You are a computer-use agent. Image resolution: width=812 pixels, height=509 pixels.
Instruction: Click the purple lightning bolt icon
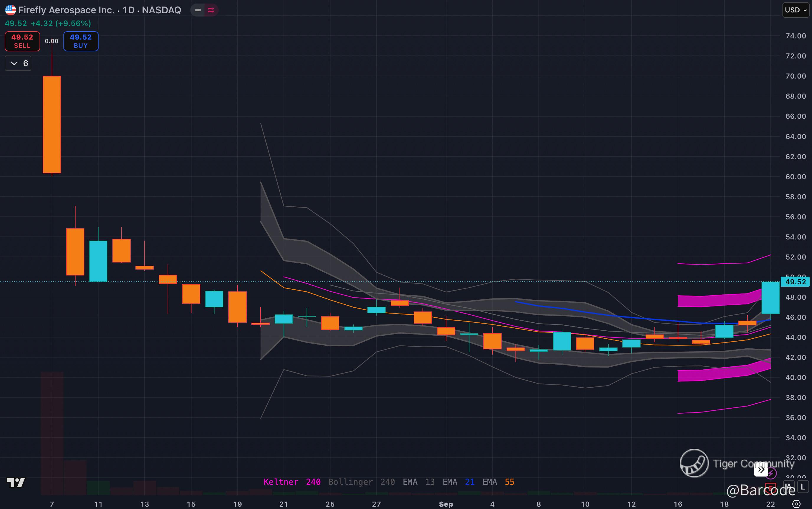tap(771, 473)
